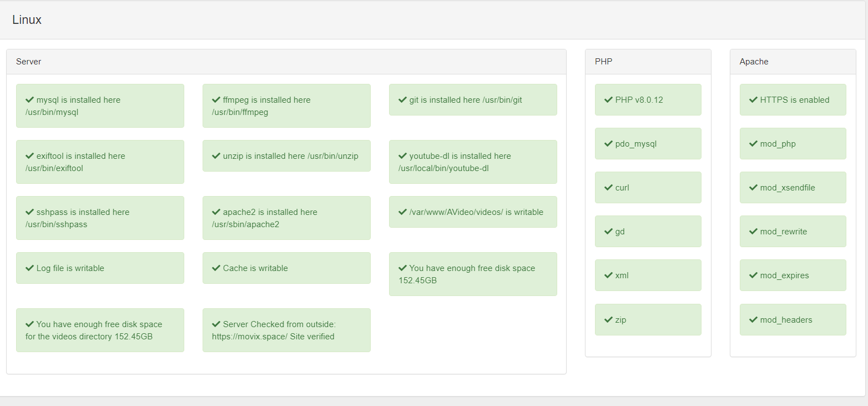Image resolution: width=868 pixels, height=406 pixels.
Task: Click the youtube-dl installed status message
Action: pos(473,162)
